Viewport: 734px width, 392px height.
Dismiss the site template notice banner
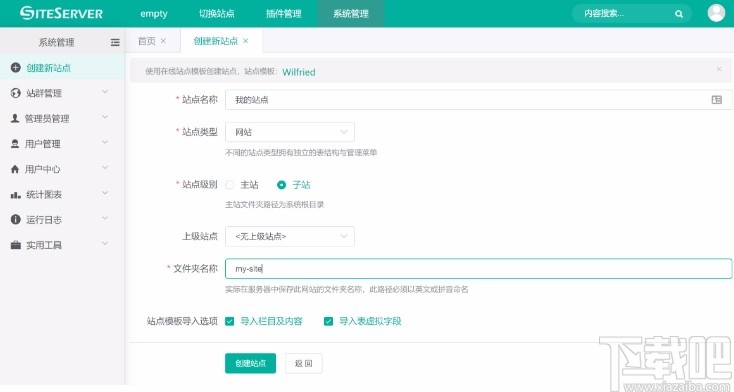[x=719, y=69]
